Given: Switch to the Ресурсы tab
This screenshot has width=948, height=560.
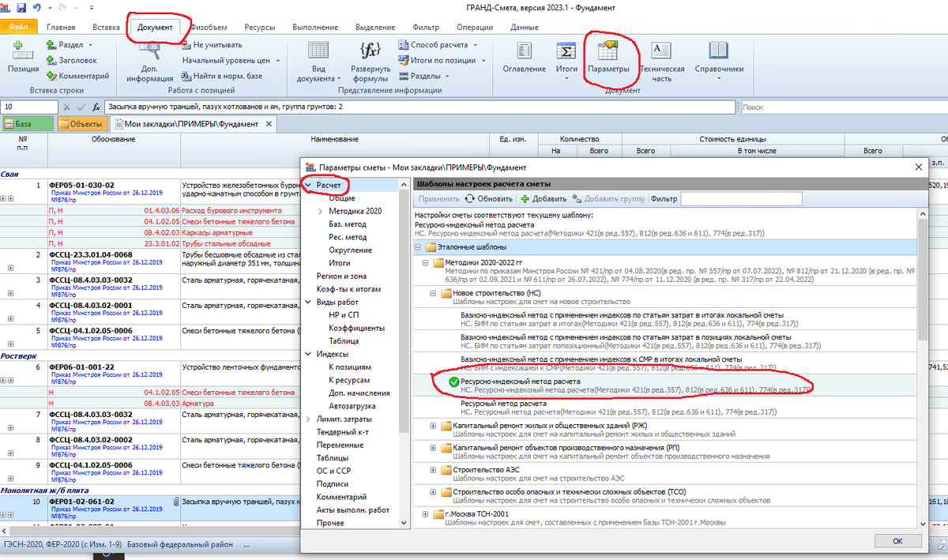Looking at the screenshot, I should [260, 27].
